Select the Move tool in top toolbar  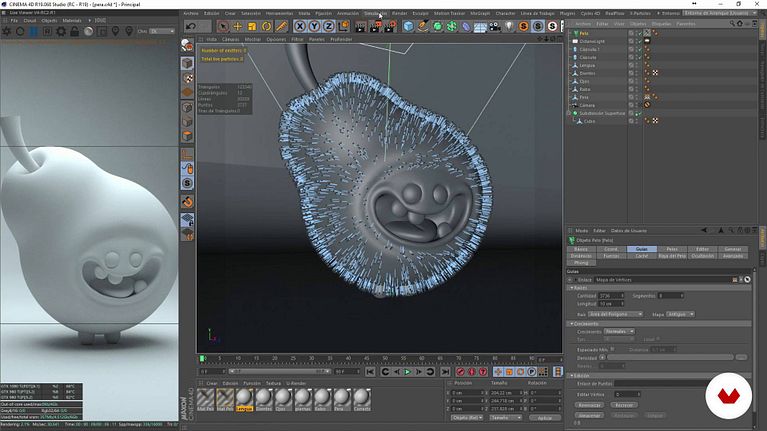(237, 25)
